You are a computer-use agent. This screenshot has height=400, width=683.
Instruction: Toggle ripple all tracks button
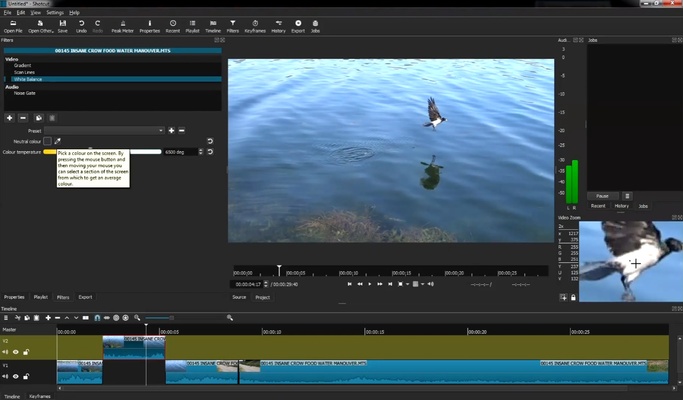[x=126, y=318]
